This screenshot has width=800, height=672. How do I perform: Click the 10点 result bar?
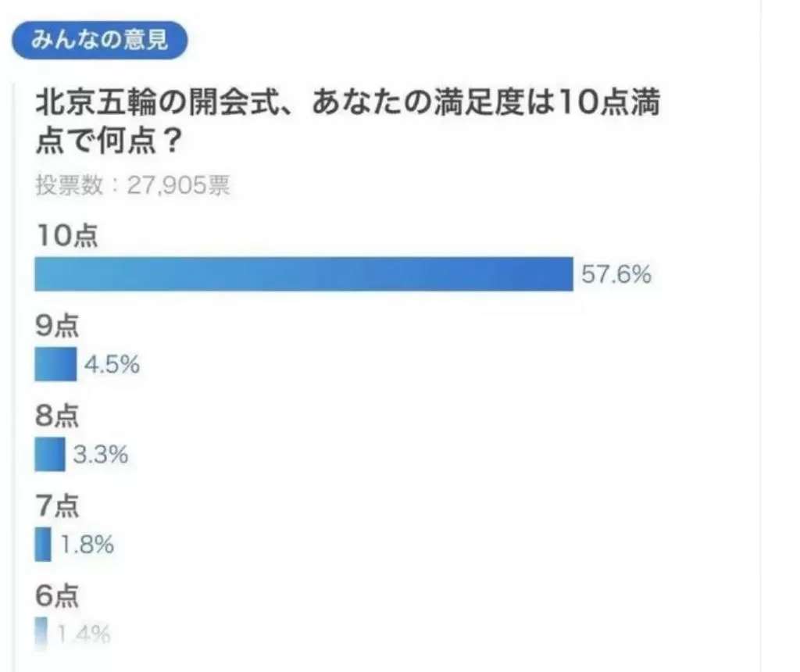[x=304, y=274]
